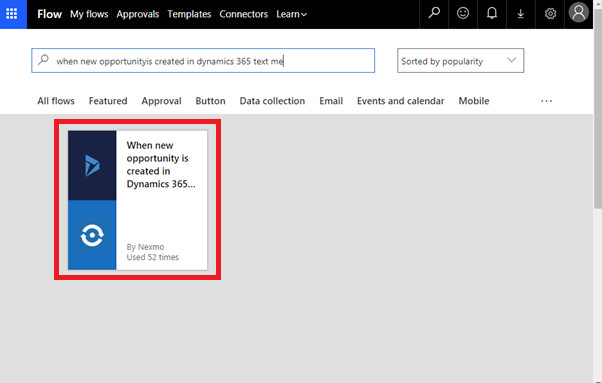Click the 'By Nexmo' text
This screenshot has height=383, width=602.
click(x=146, y=247)
